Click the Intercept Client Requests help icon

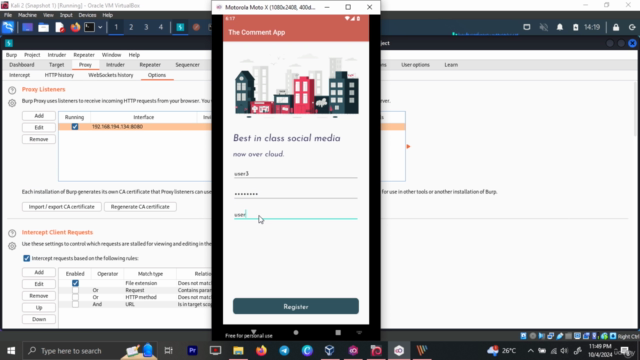tap(12, 233)
